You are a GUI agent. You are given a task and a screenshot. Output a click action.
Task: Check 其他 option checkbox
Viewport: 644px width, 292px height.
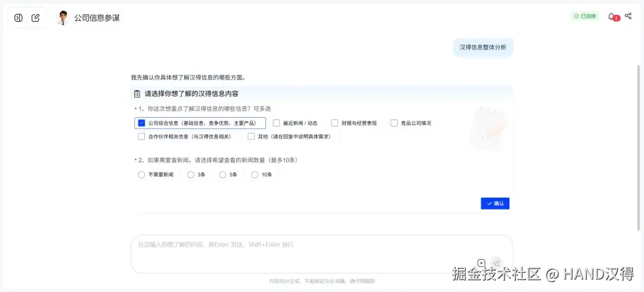click(252, 137)
